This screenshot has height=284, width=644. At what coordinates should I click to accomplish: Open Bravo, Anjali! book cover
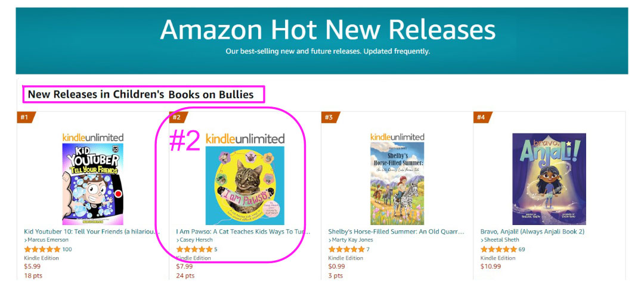[549, 179]
